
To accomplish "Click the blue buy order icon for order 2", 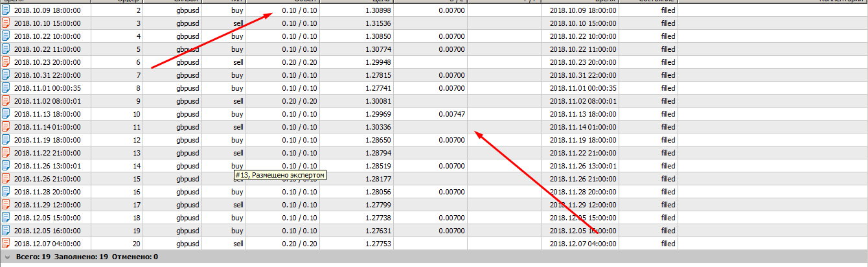I will tap(6, 10).
